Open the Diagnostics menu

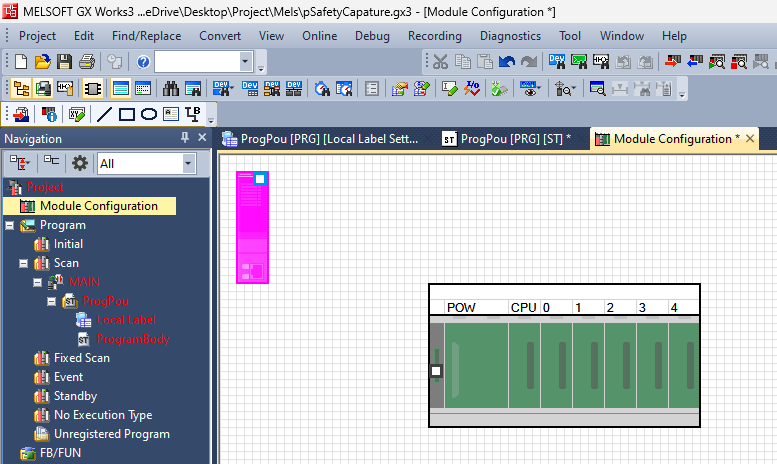[x=510, y=35]
